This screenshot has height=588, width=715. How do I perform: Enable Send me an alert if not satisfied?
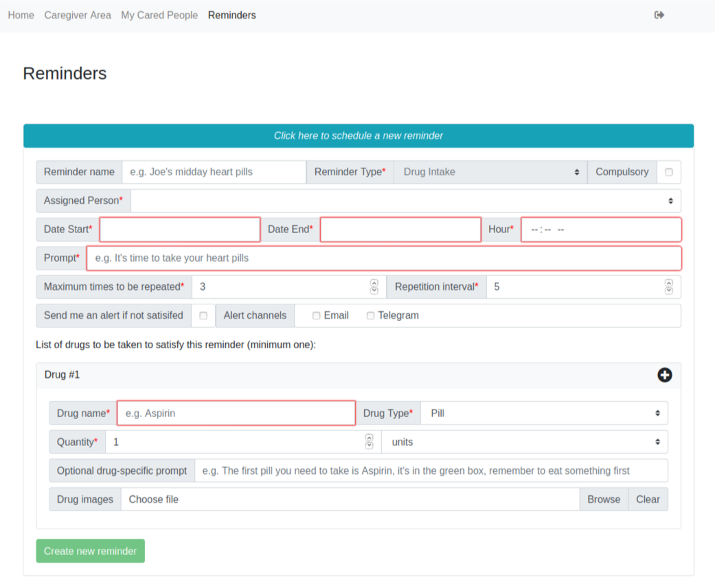(203, 315)
